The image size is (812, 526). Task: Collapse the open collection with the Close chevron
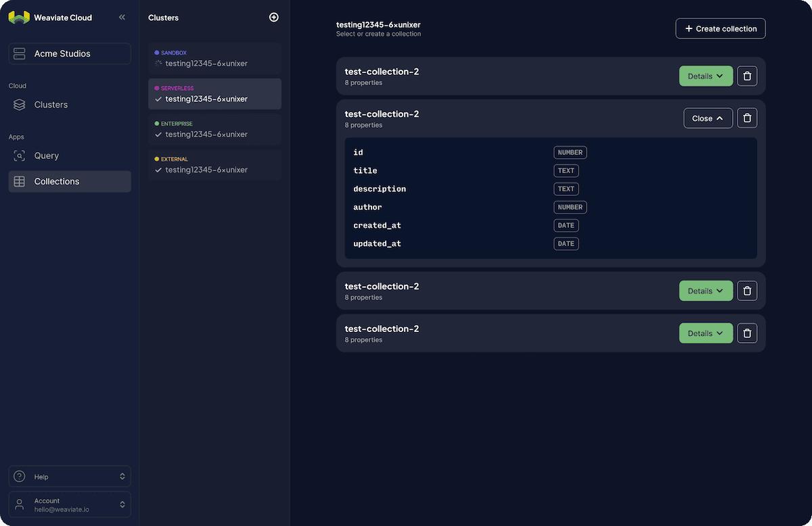coord(708,117)
